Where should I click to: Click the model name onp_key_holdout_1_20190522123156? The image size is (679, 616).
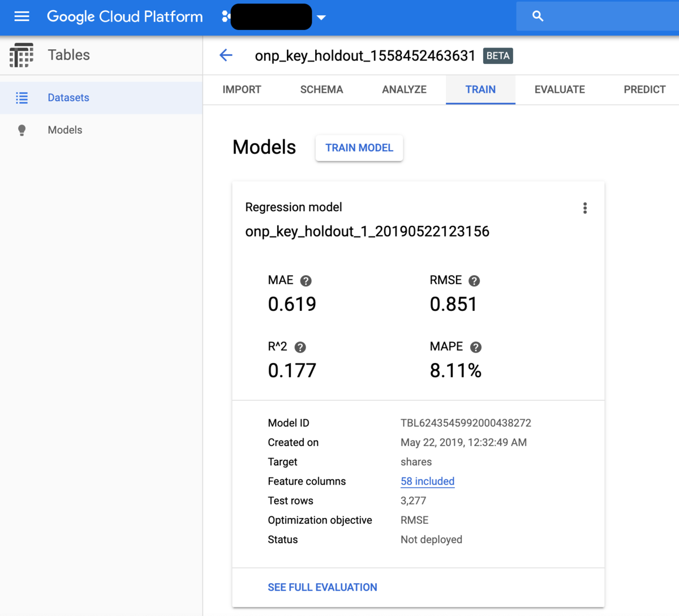(x=367, y=232)
